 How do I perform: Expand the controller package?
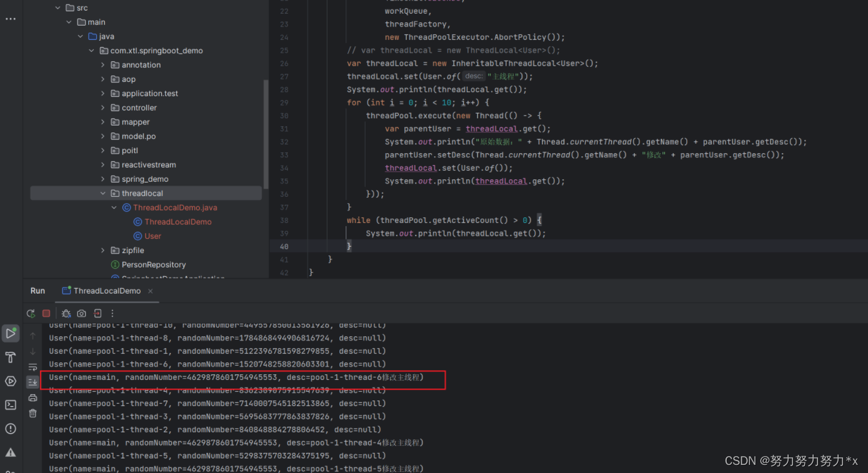[103, 108]
